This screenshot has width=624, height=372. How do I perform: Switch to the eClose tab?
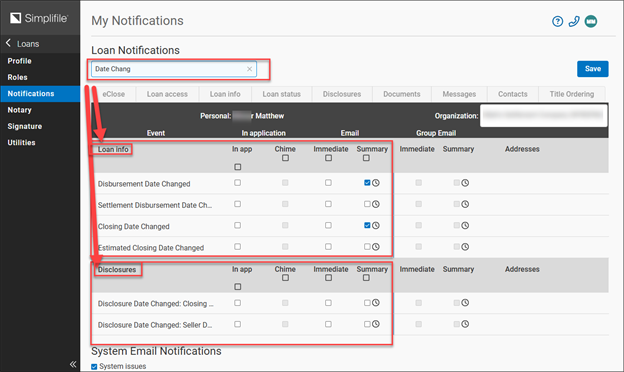coord(114,94)
